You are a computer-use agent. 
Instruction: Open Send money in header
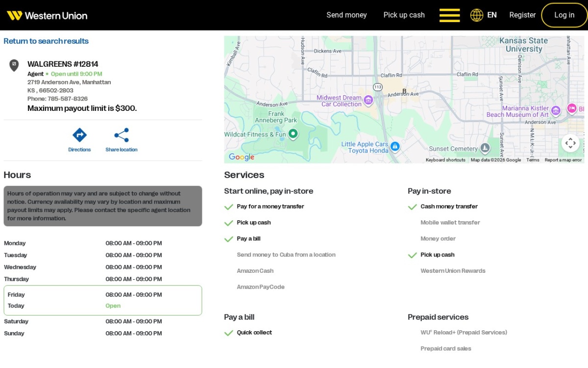(346, 15)
